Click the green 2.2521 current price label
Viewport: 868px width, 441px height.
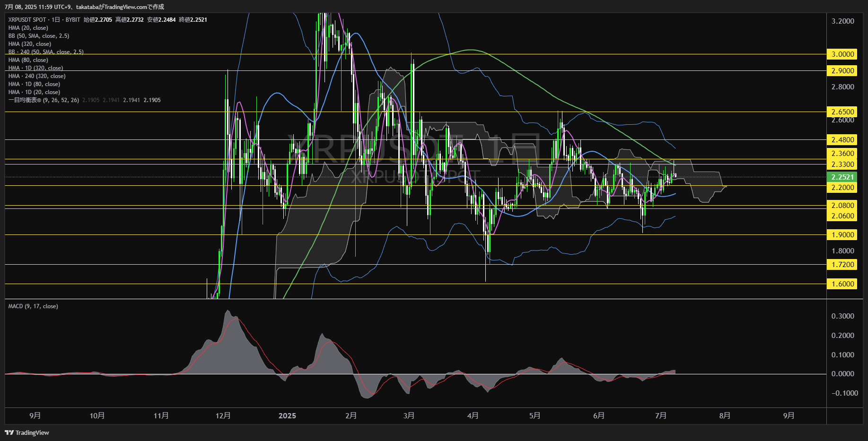pyautogui.click(x=842, y=177)
